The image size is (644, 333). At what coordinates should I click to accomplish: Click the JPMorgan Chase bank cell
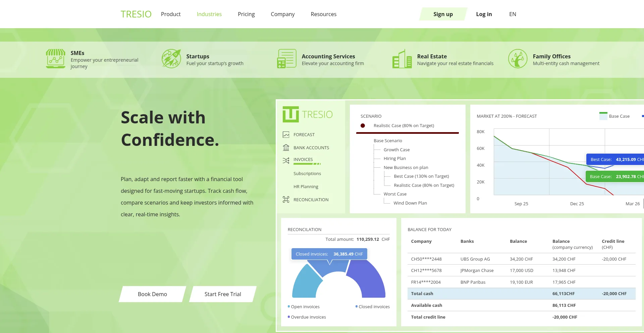pyautogui.click(x=477, y=271)
